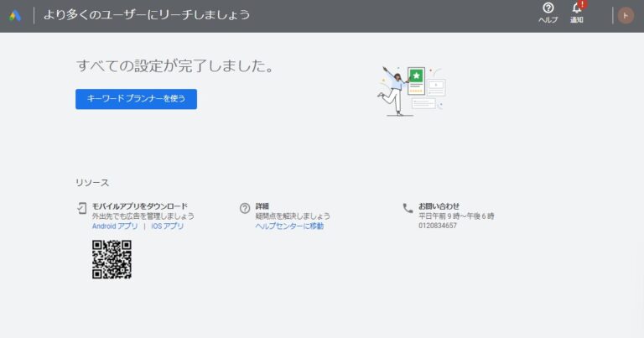Click the お問い合わせ heading text
This screenshot has width=644, height=338.
(x=439, y=206)
